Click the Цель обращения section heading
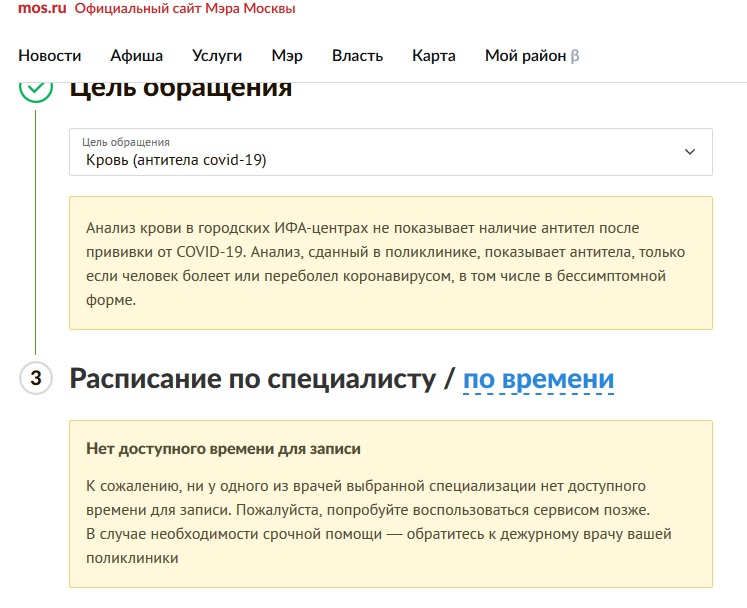 [x=180, y=88]
